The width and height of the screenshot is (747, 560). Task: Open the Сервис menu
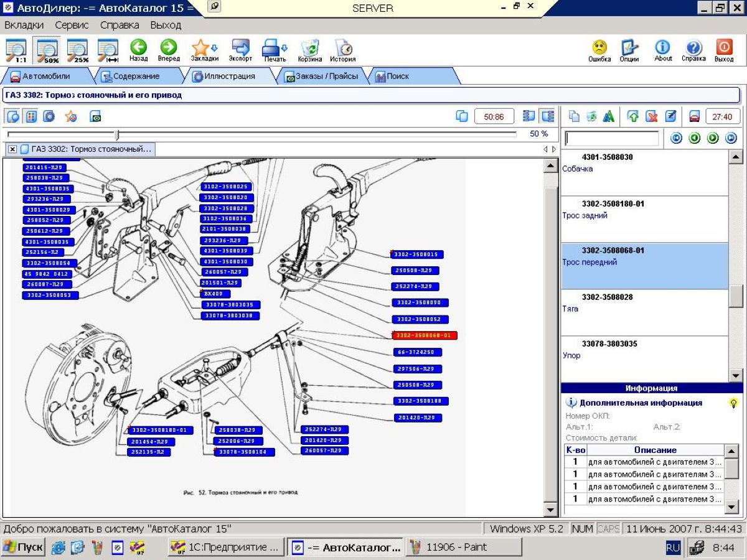[x=72, y=26]
